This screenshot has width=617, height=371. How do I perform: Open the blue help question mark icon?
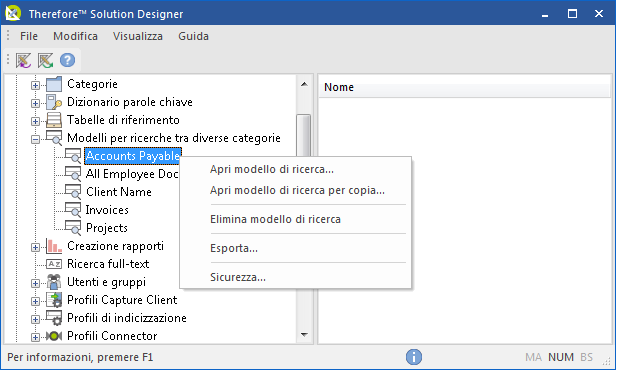point(67,60)
